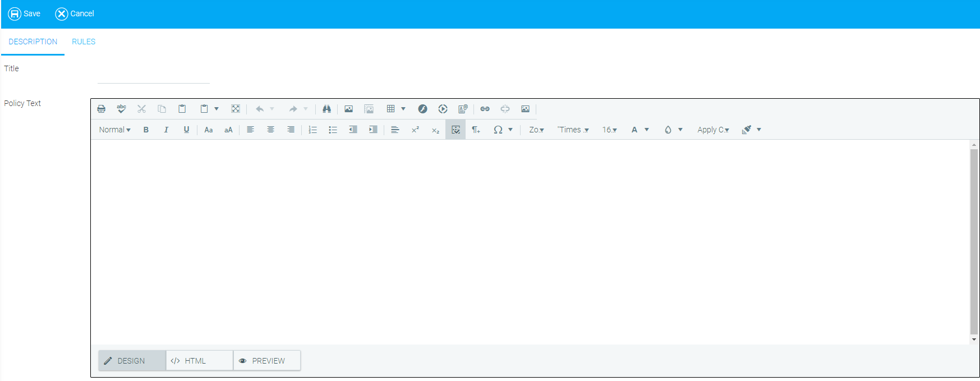Insert a bulleted list

point(333,130)
